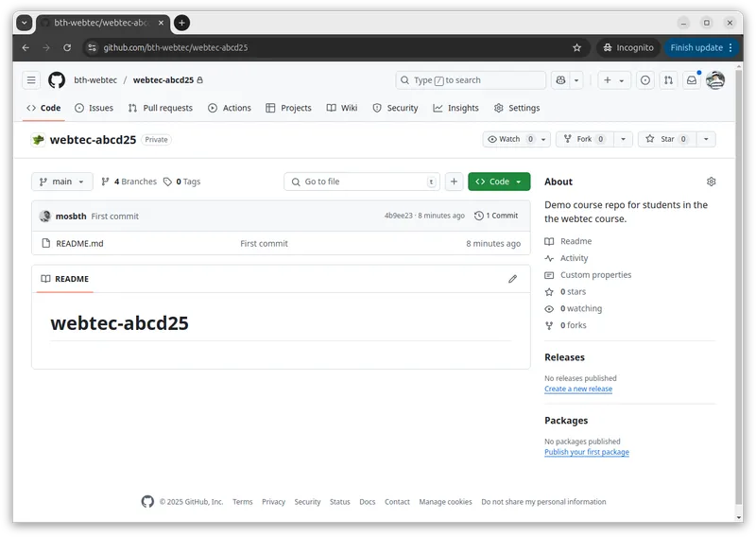The width and height of the screenshot is (756, 537).
Task: Edit README with the pencil icon
Action: pyautogui.click(x=512, y=279)
